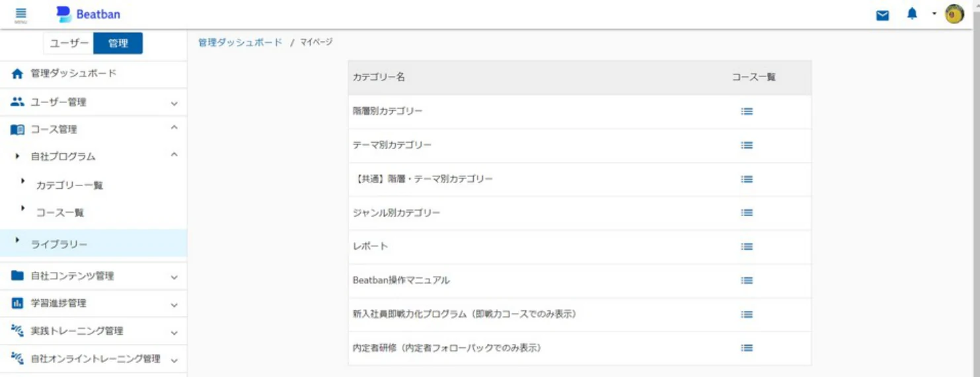Collapse the コース管理 chevron
Image resolution: width=980 pixels, height=377 pixels.
click(x=174, y=127)
